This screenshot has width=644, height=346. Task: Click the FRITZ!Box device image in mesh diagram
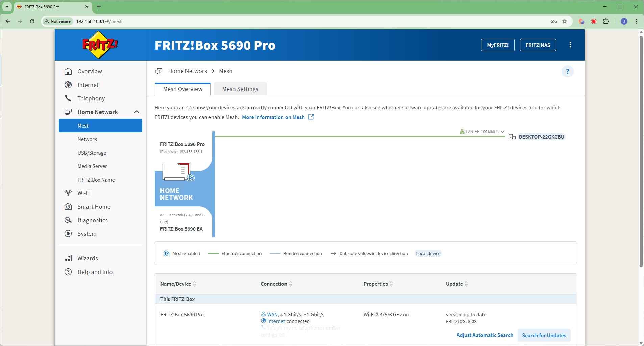176,171
